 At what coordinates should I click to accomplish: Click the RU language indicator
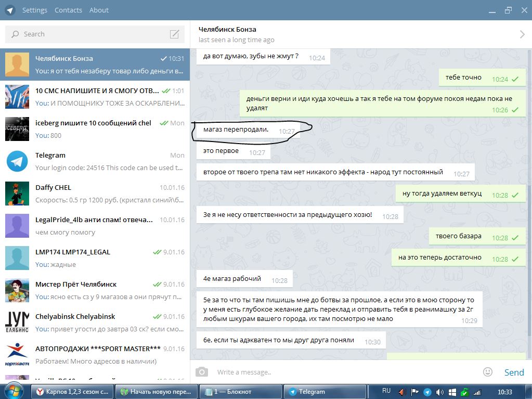click(386, 391)
